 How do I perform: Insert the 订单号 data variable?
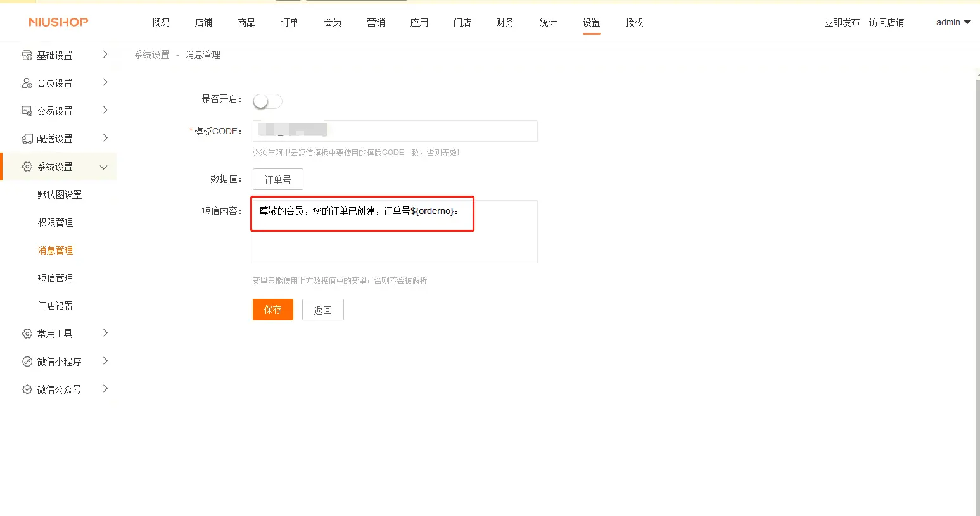277,179
